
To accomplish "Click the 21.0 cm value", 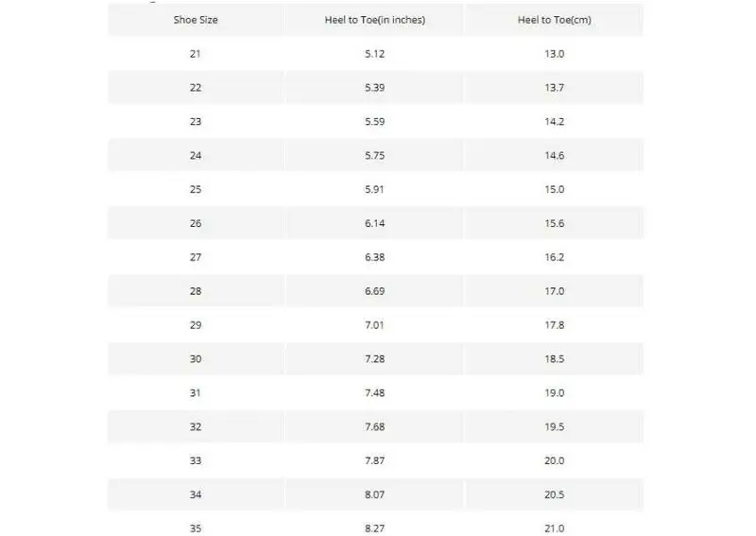I will coord(554,528).
